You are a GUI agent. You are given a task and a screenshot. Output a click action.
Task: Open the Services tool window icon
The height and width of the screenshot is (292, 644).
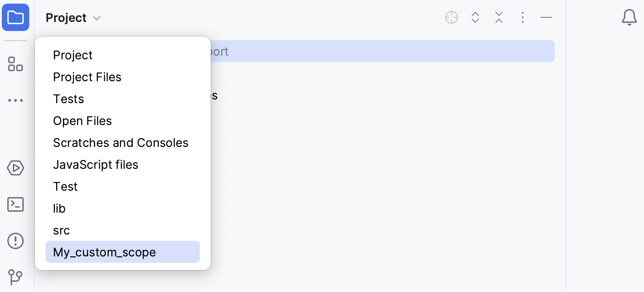coord(16,168)
